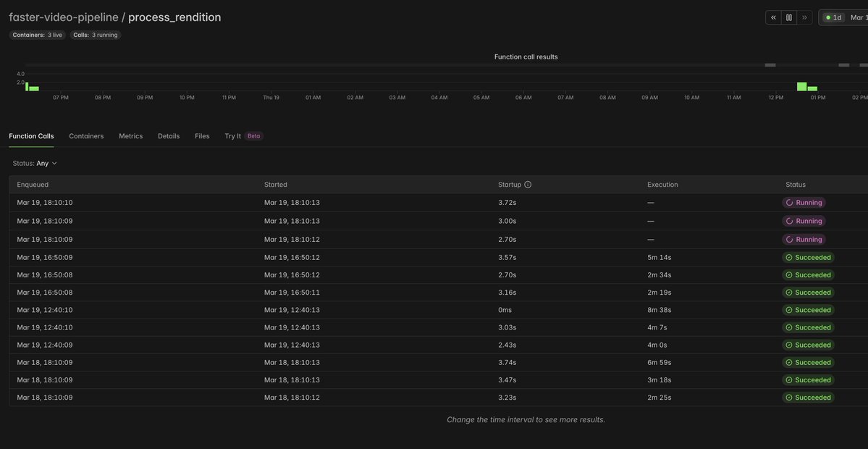Click Succeeded badge of 4m 7s row
Screen dimensions: 868x449
click(x=808, y=328)
